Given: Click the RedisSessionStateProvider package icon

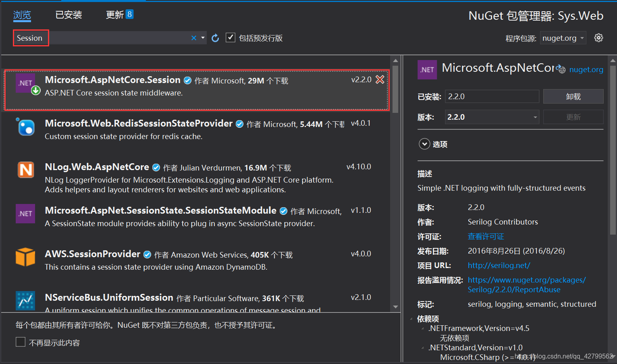Looking at the screenshot, I should pos(25,127).
